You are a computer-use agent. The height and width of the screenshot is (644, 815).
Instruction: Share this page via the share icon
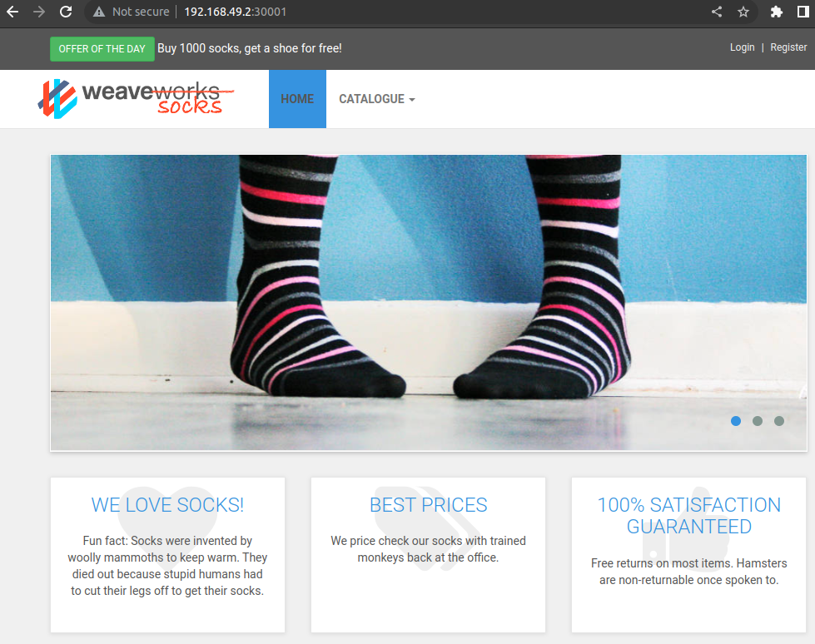(717, 12)
